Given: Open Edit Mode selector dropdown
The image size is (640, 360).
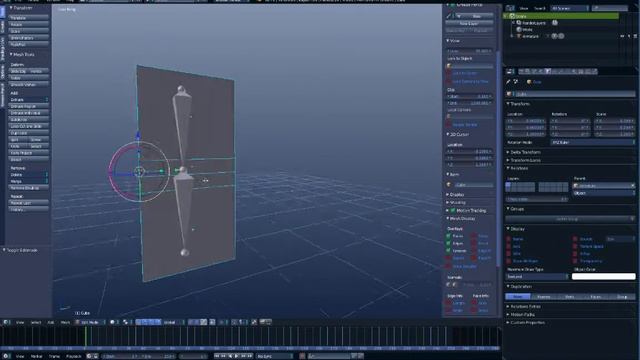Looking at the screenshot, I should 90,322.
